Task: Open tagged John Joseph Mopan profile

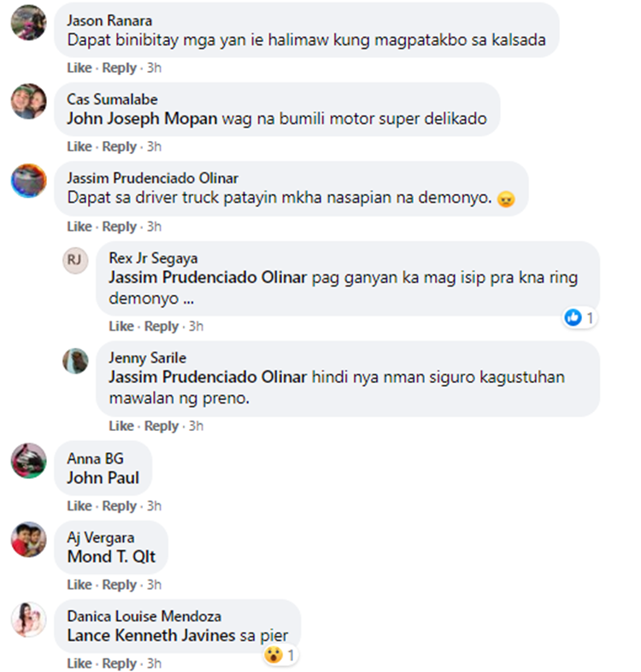Action: pyautogui.click(x=142, y=119)
